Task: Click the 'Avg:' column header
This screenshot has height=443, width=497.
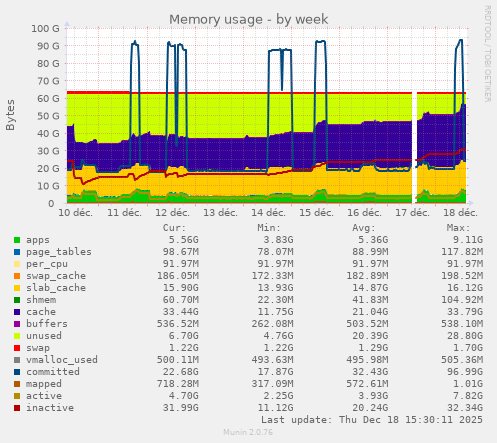Action: 364,228
